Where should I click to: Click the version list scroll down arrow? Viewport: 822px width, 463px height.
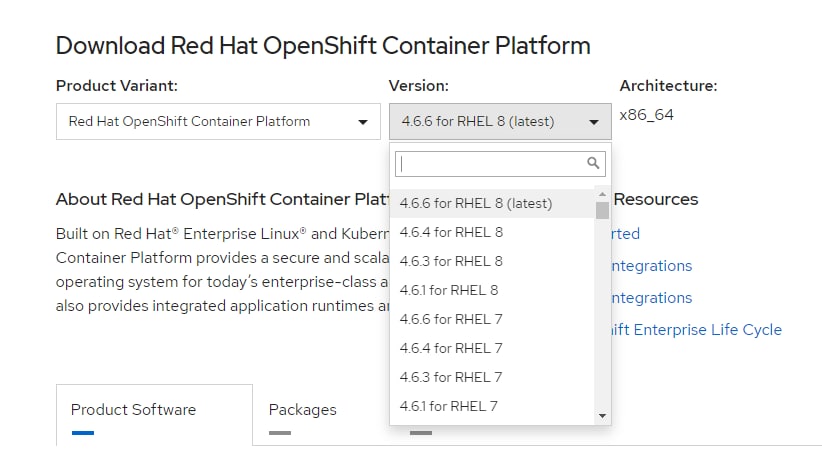click(602, 416)
